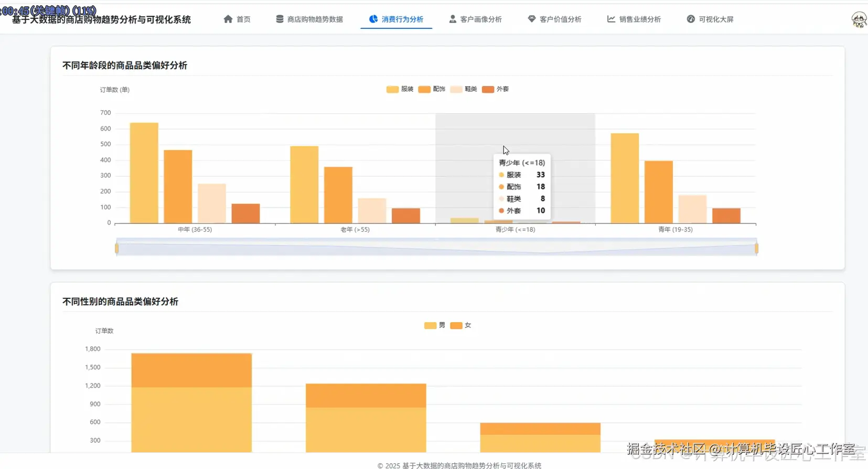This screenshot has height=469, width=868.
Task: Toggle the 鞋类 legend series
Action: (464, 89)
